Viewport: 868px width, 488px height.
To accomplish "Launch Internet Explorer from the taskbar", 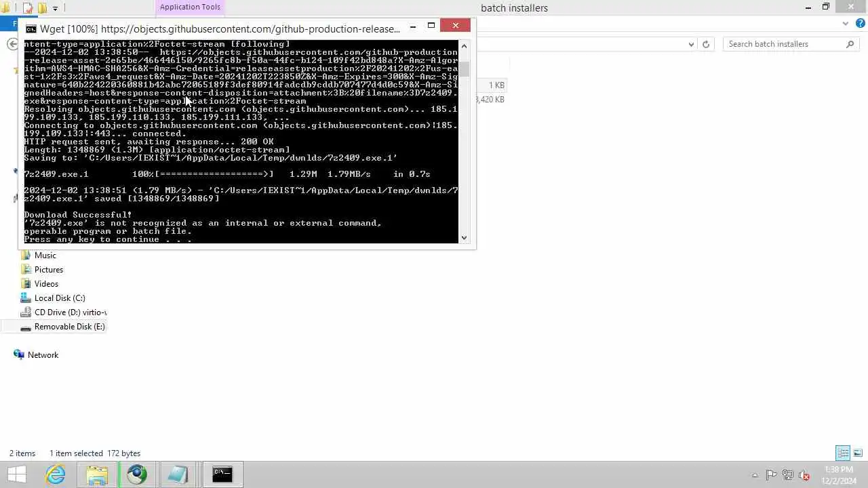I will point(56,474).
